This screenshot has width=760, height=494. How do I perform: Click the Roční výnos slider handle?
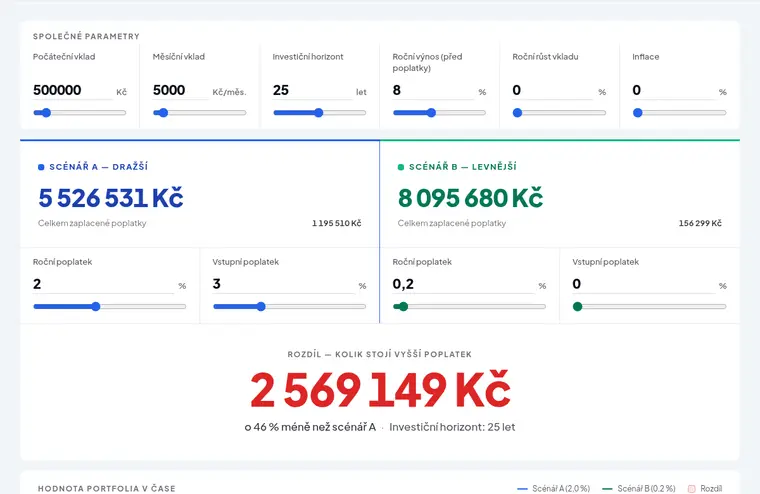pos(431,113)
